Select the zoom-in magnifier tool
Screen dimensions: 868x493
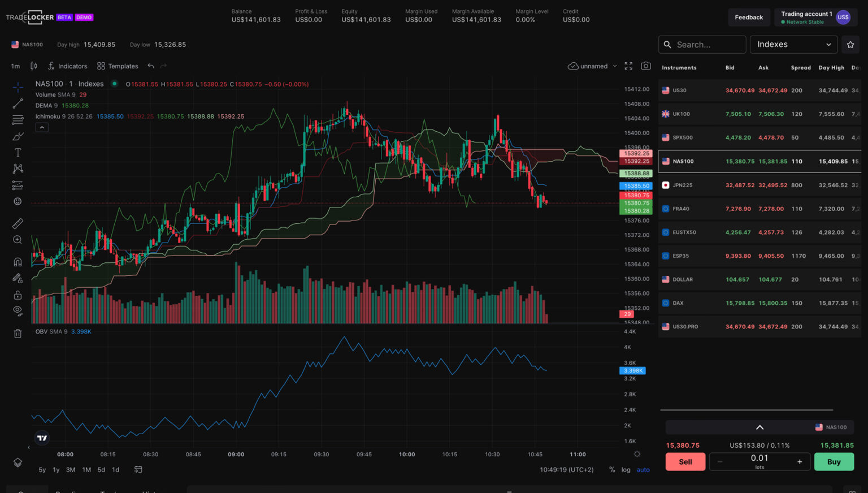(18, 239)
